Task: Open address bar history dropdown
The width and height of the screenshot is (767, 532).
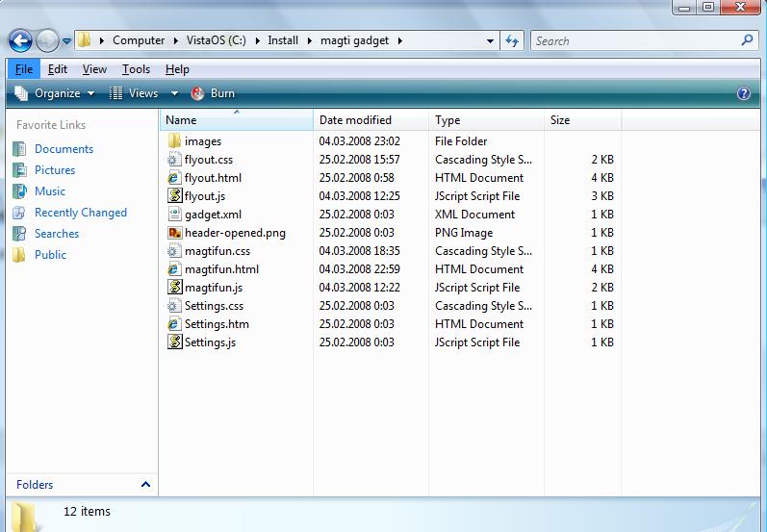Action: tap(490, 40)
